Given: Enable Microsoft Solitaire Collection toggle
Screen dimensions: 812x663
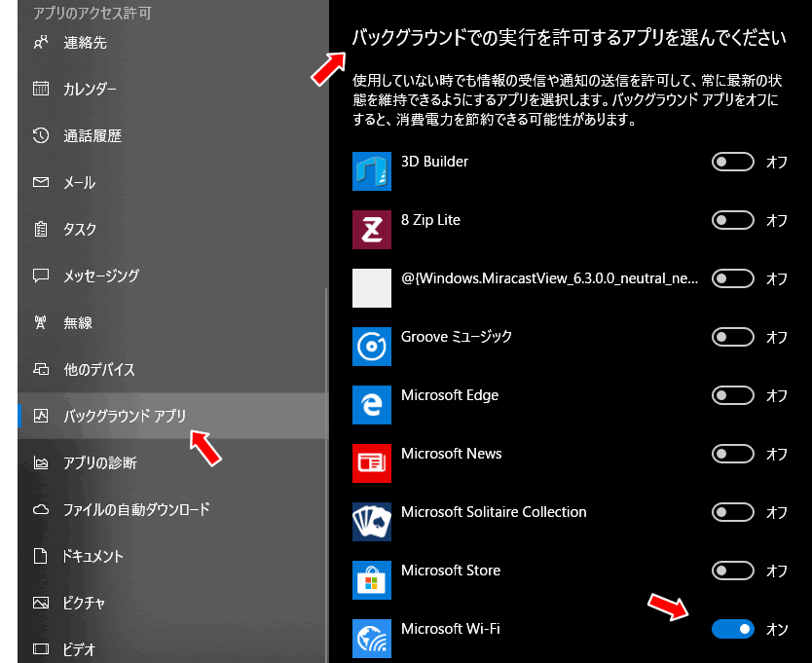Looking at the screenshot, I should pyautogui.click(x=732, y=512).
